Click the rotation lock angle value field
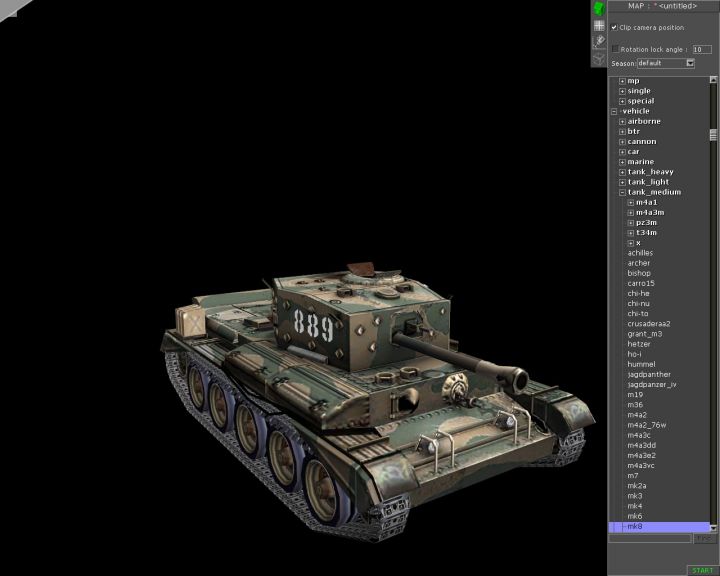The width and height of the screenshot is (720, 576). [x=702, y=49]
